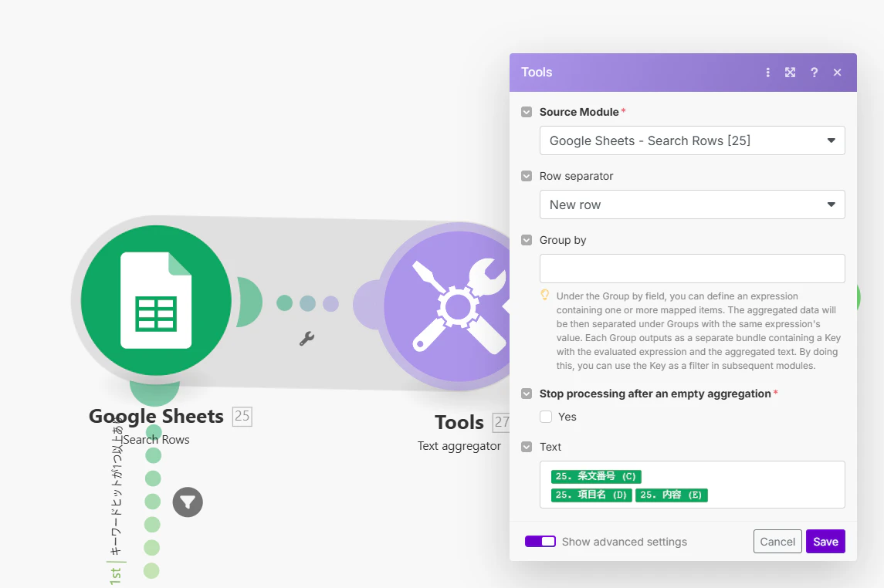
Task: Open the Google Sheets Search Rows module
Action: click(x=156, y=300)
